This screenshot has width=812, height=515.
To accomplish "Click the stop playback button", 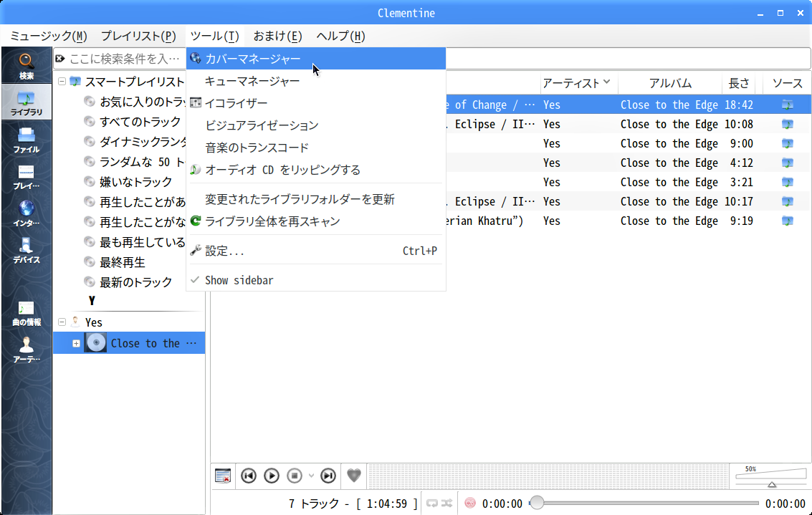I will [294, 476].
